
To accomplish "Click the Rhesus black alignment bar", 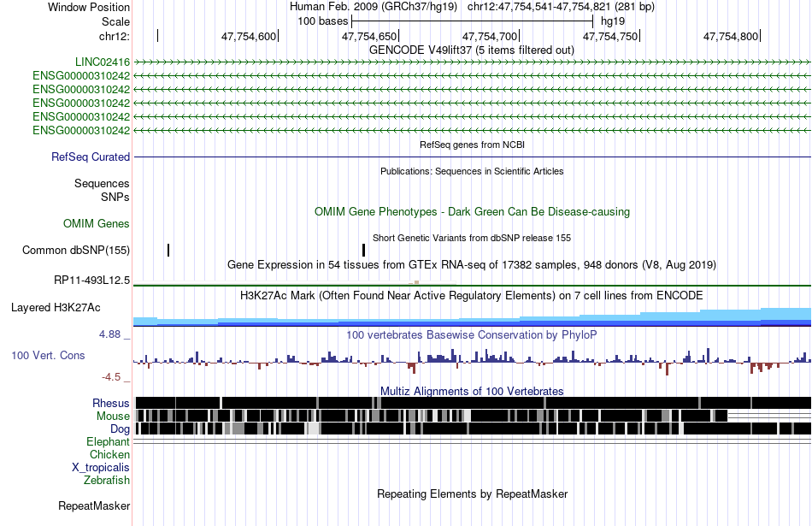I will (x=472, y=403).
